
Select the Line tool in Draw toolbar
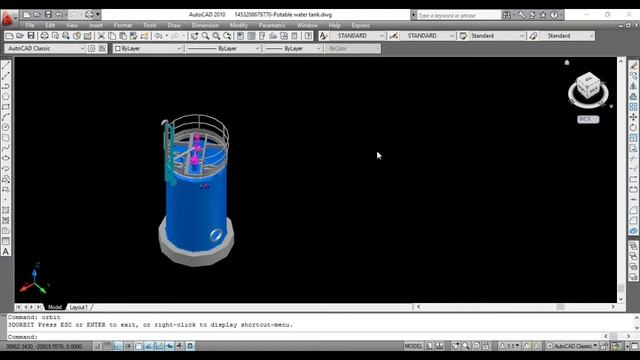(x=6, y=66)
